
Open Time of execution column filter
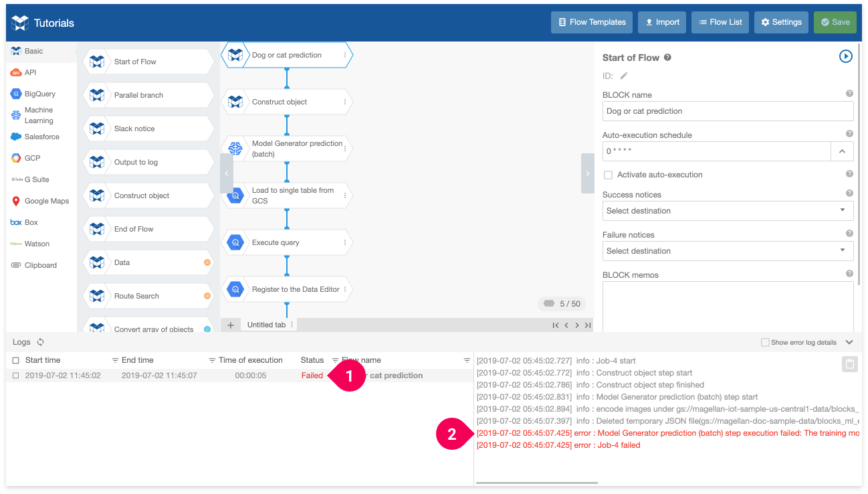(x=336, y=360)
